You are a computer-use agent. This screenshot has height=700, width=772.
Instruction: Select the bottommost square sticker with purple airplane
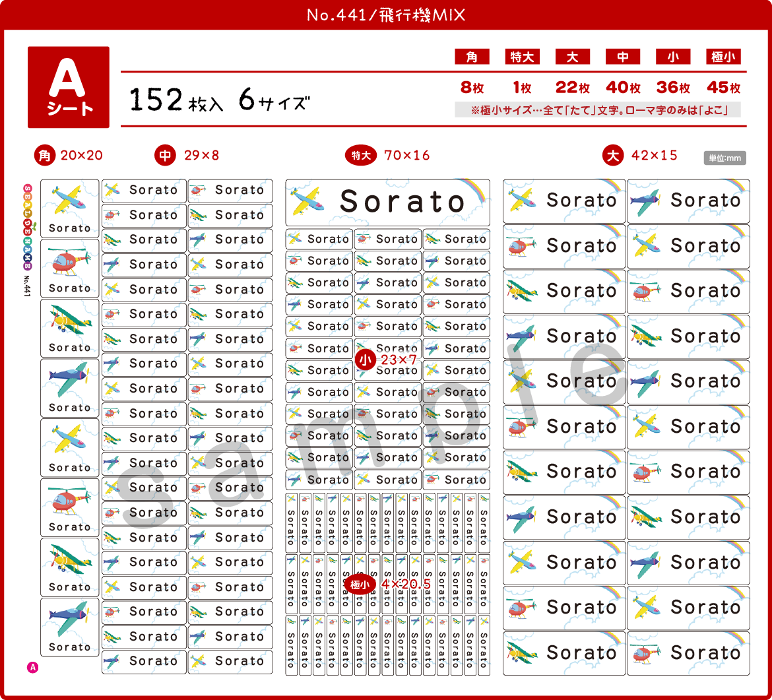point(70,627)
